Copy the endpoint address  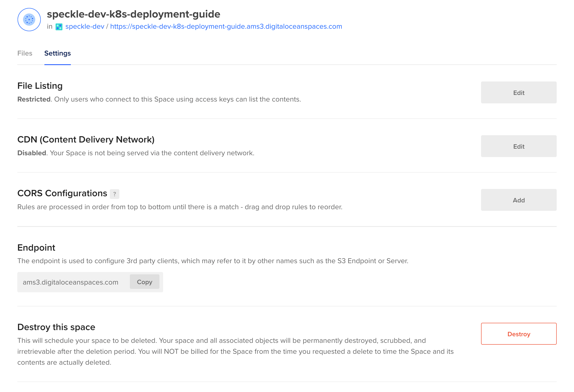144,282
